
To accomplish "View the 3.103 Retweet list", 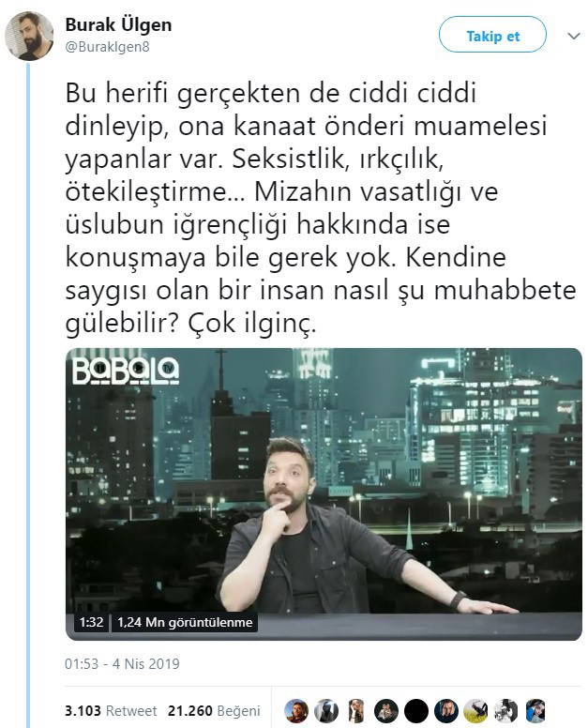I will (111, 711).
